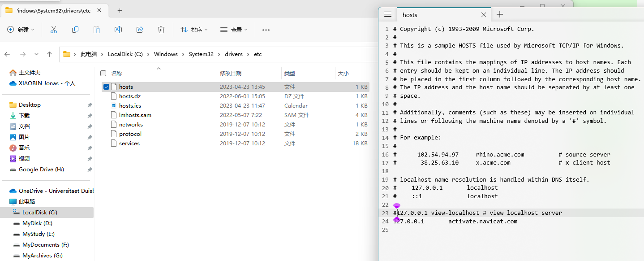Screen dimensions: 644x261
Task: Go back with the Explorer back arrow
Action: (7, 54)
